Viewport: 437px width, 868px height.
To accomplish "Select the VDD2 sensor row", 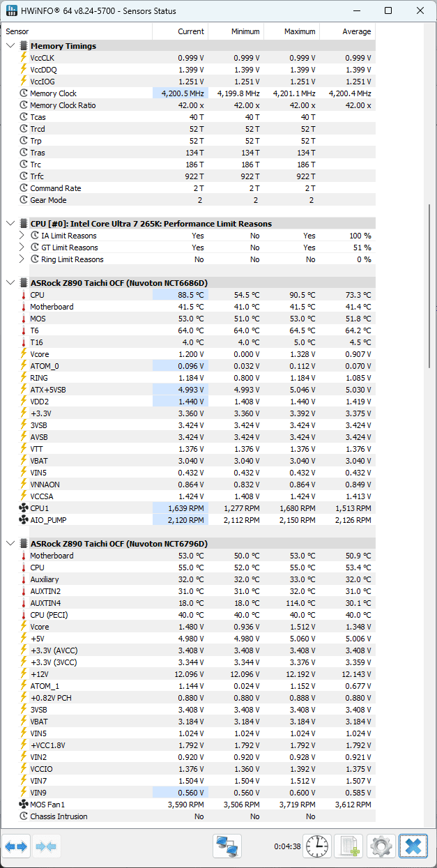I will [188, 402].
